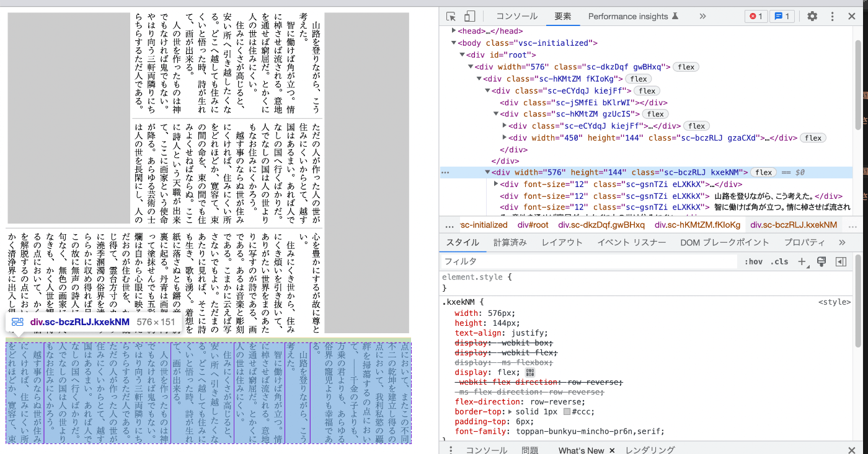This screenshot has height=454, width=868.
Task: Open drawer three-dot menu icon
Action: coord(451,450)
